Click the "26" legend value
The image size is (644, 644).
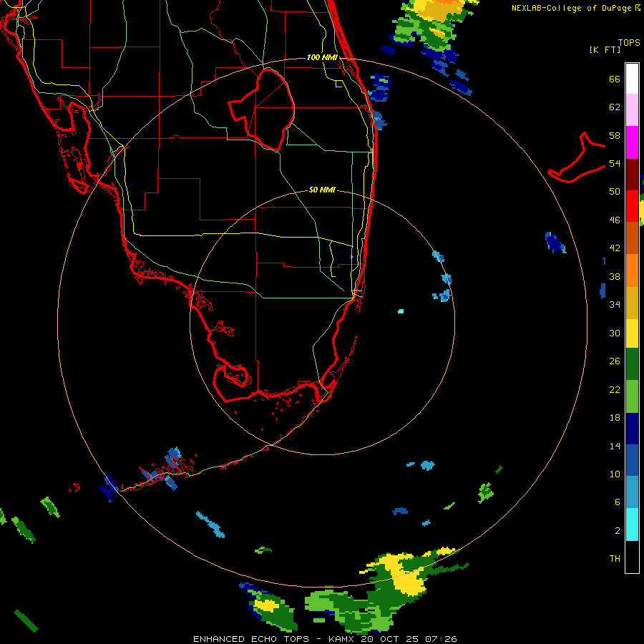pyautogui.click(x=615, y=361)
